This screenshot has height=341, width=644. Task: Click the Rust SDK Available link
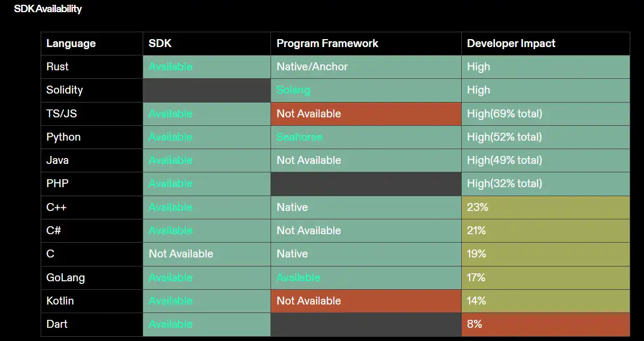(170, 67)
